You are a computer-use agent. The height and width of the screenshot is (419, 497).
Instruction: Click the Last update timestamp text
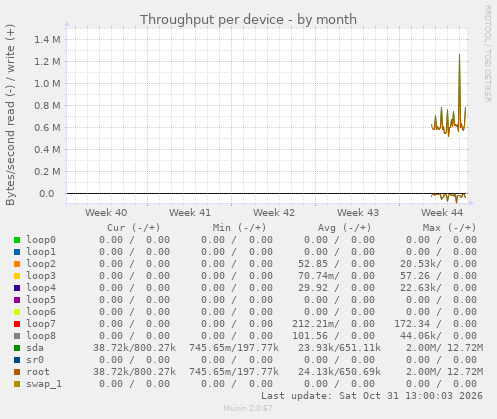(372, 396)
